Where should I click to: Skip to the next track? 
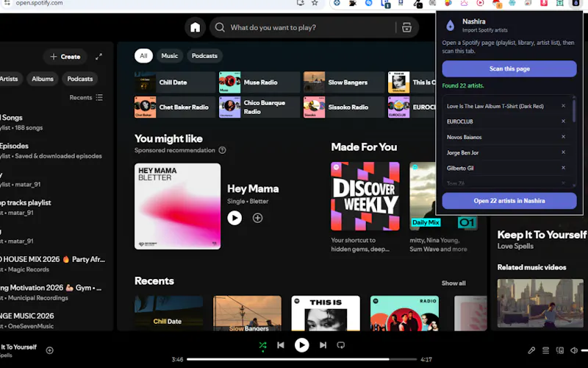(323, 345)
